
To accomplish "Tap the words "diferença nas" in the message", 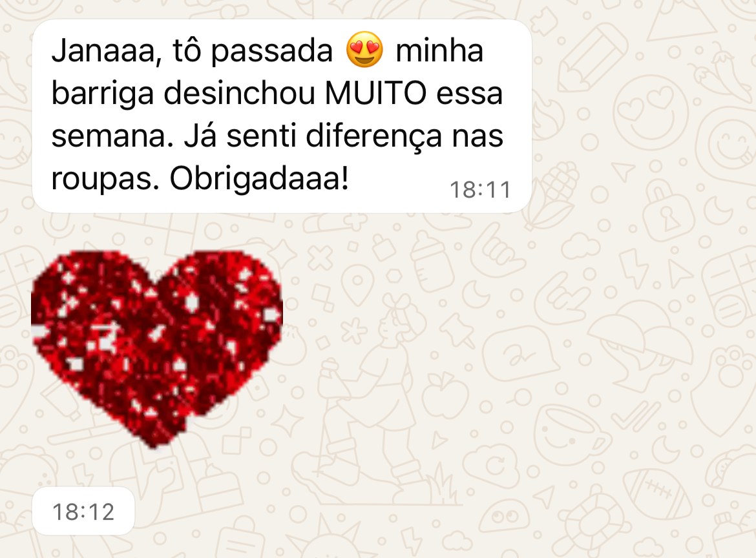I will coord(404,136).
